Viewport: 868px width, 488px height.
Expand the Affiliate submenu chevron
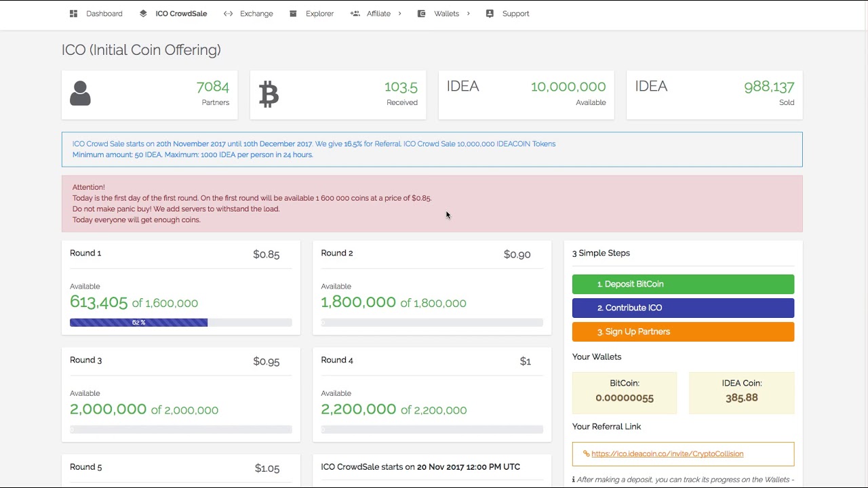399,14
